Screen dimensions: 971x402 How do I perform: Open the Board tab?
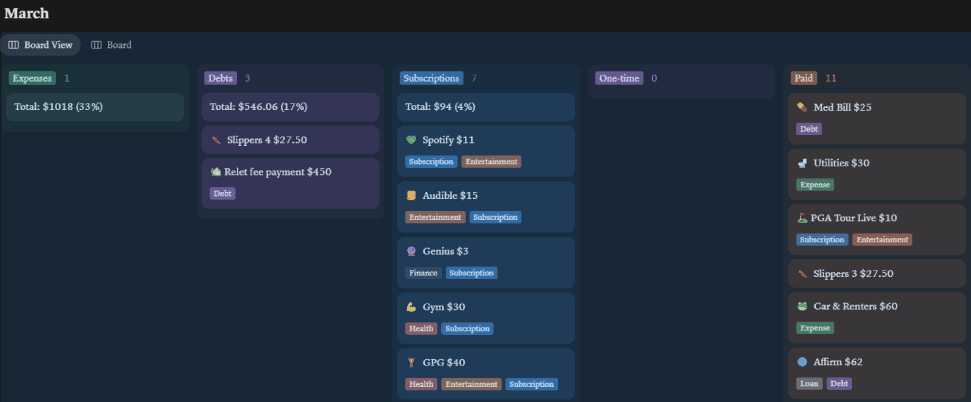tap(111, 45)
